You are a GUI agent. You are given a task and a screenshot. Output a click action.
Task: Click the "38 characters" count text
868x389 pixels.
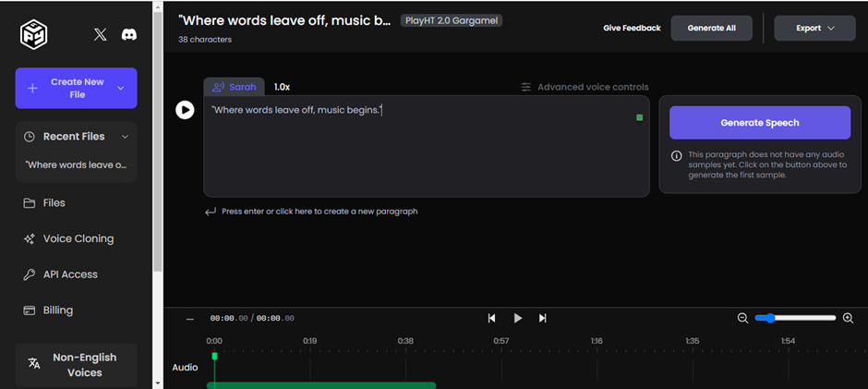[205, 40]
